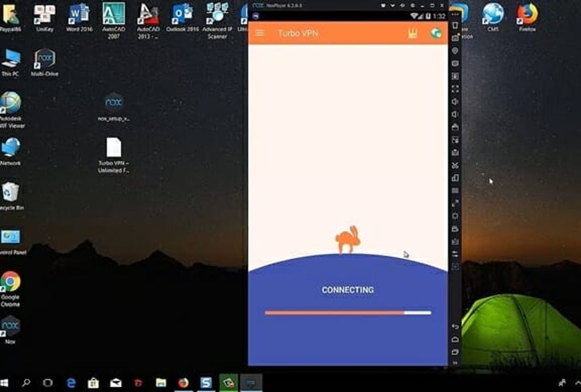Open the Windows Start menu
The width and height of the screenshot is (581, 392).
4,383
